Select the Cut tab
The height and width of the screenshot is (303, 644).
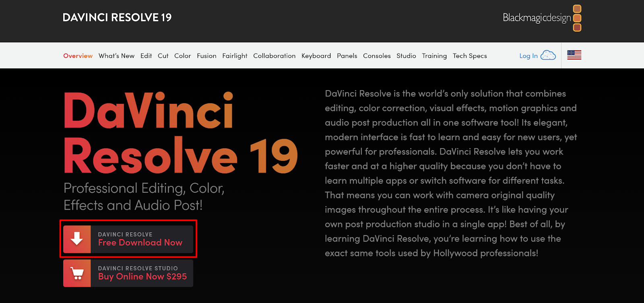pos(163,56)
